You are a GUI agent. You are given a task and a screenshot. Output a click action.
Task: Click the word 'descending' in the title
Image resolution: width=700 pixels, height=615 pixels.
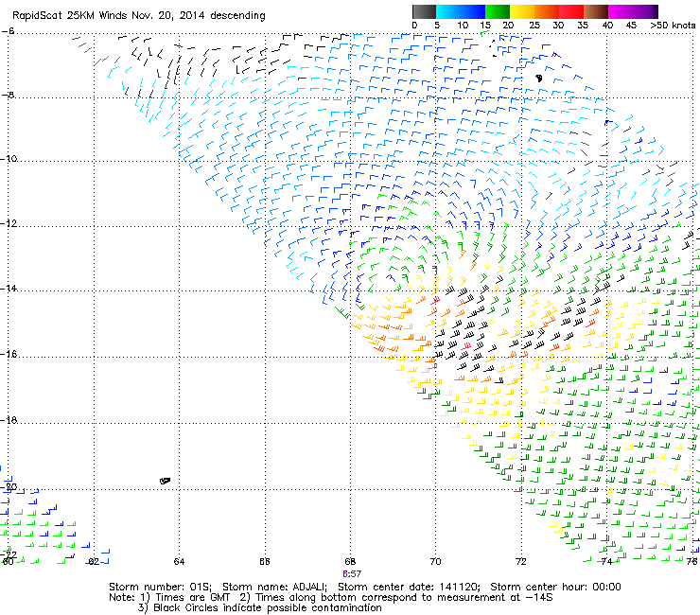point(238,16)
